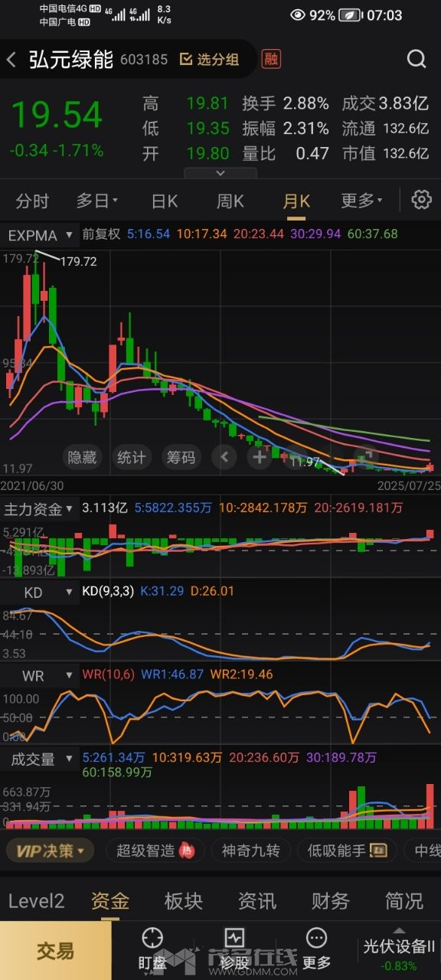Screen dimensions: 441x980
Task: Click the chart previous arrow icon
Action: (224, 458)
